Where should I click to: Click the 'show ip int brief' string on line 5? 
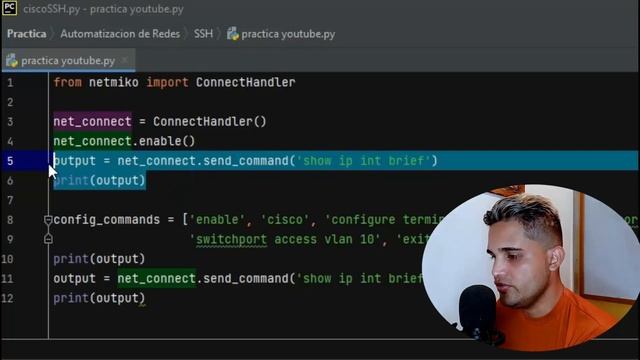pos(363,161)
